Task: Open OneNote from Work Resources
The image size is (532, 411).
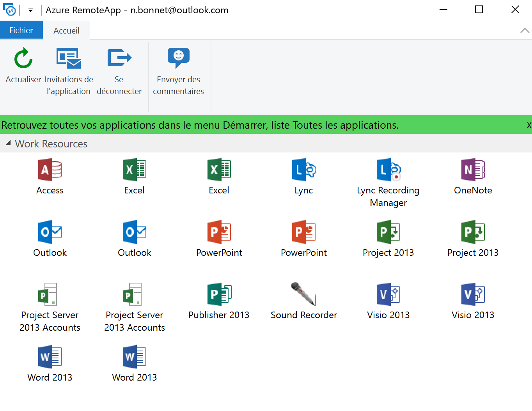Action: click(473, 170)
